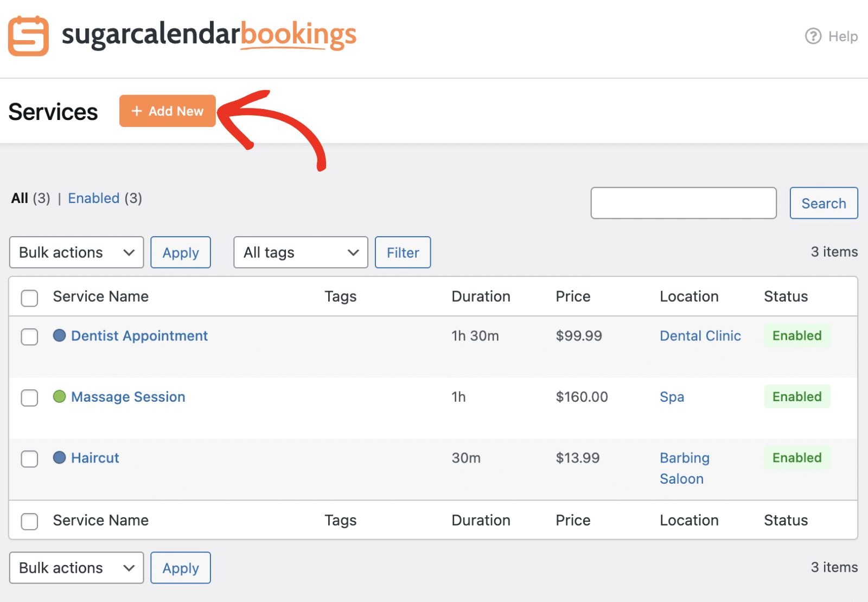Toggle the select-all checkbox in table header
868x602 pixels.
coord(29,297)
